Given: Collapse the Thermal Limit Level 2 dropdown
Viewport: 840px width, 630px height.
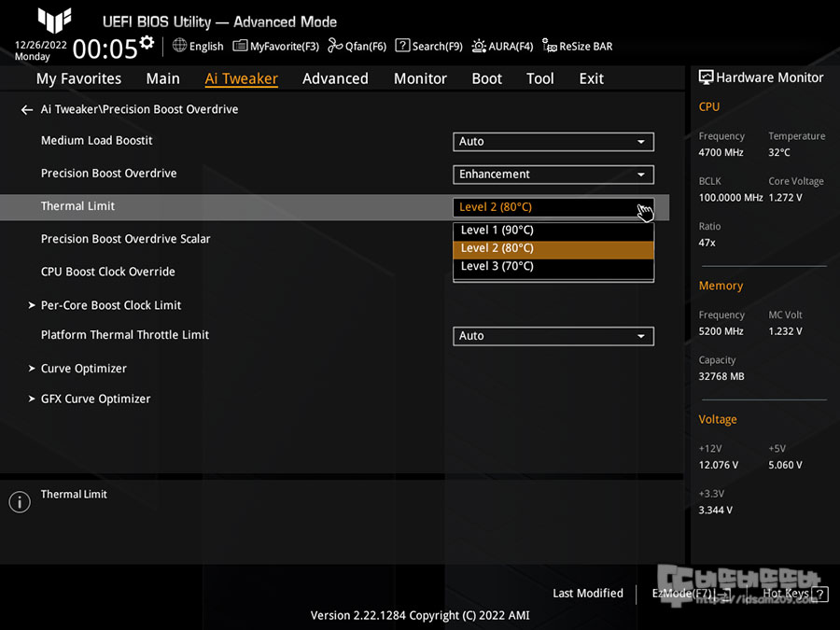Looking at the screenshot, I should click(x=553, y=207).
